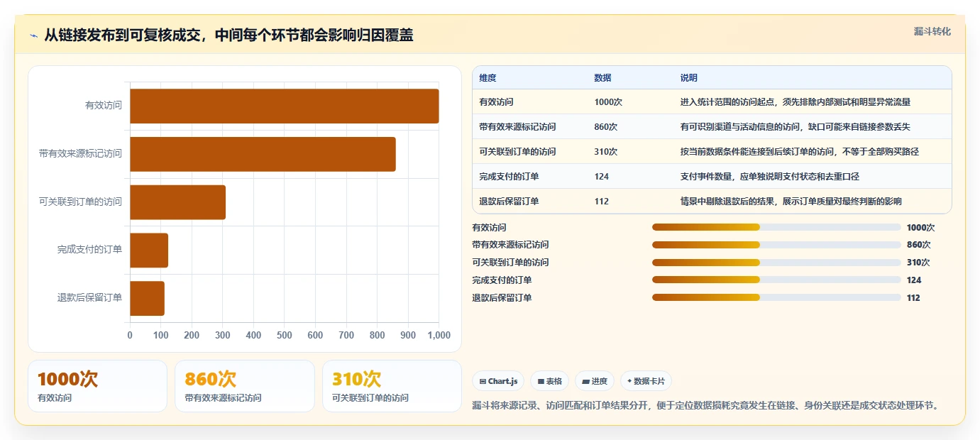Click the description starting 情景中剔除退款后
980x440 pixels.
[791, 202]
